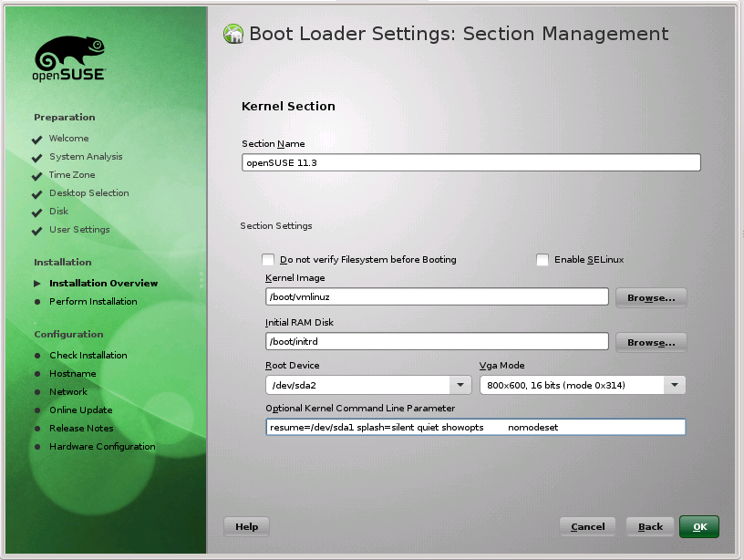Click the Vga Mode label
Screen dimensions: 744x560
click(x=501, y=366)
